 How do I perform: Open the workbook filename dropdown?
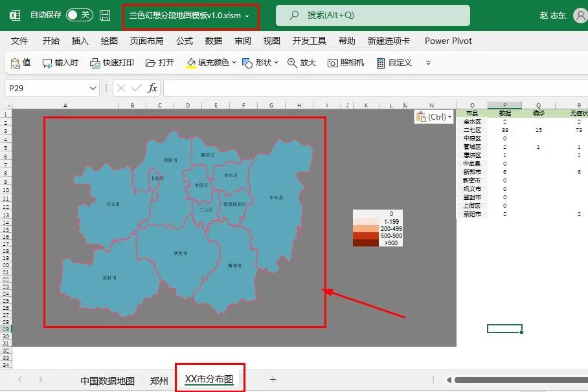(248, 17)
